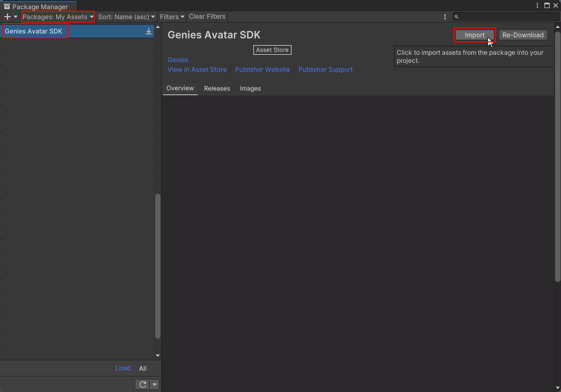The height and width of the screenshot is (392, 561).
Task: Switch to the Releases tab
Action: coord(217,89)
